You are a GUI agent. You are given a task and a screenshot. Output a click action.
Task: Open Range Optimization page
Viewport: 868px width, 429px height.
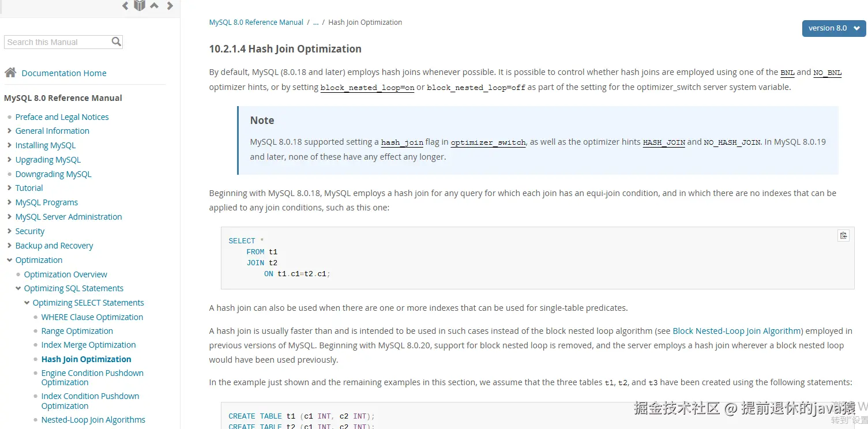click(x=77, y=331)
